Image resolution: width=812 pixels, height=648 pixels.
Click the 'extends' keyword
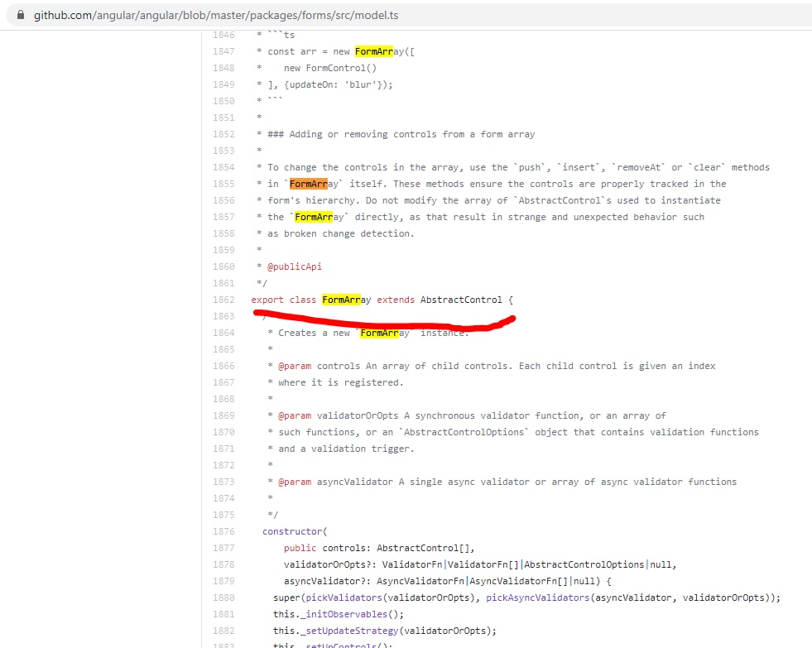396,300
